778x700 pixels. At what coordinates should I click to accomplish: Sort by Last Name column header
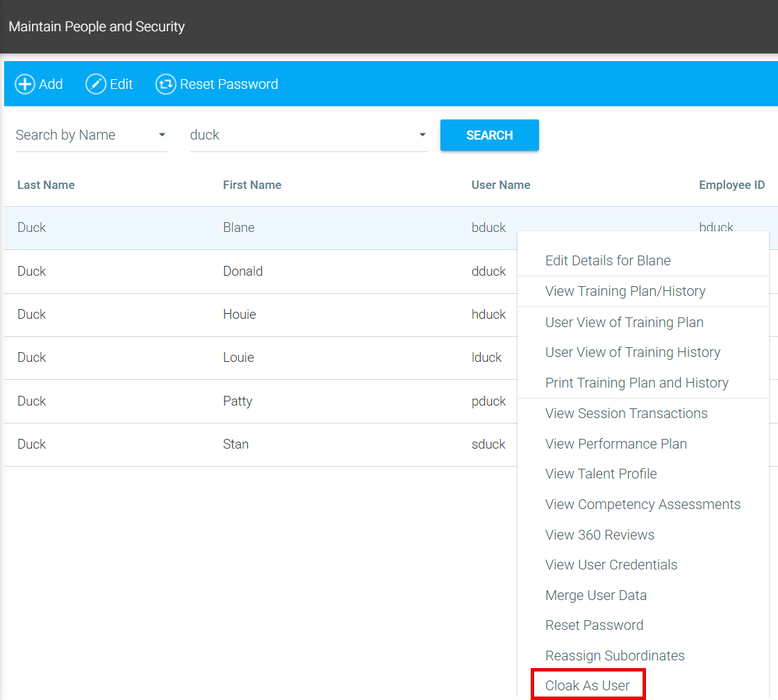(46, 185)
